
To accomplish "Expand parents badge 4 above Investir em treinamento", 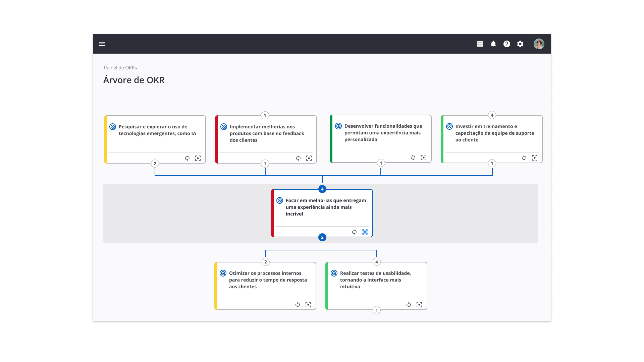I will 492,115.
